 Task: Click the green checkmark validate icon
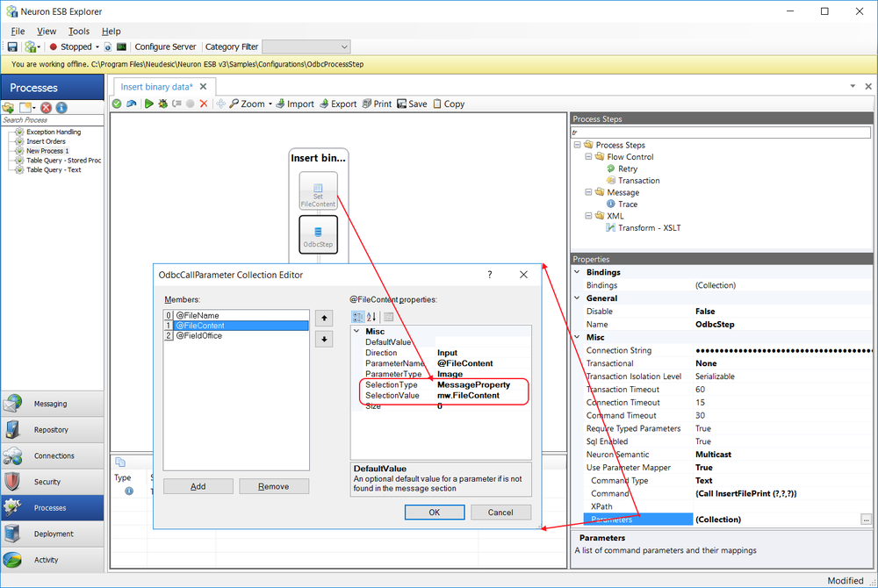(x=117, y=104)
